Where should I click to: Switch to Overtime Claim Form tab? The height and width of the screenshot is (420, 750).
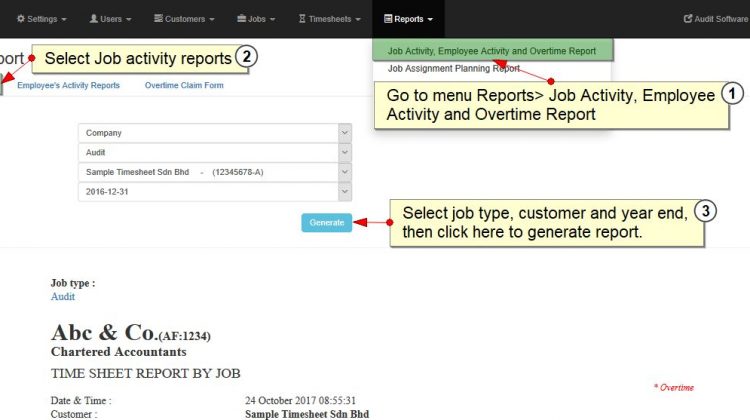point(184,85)
